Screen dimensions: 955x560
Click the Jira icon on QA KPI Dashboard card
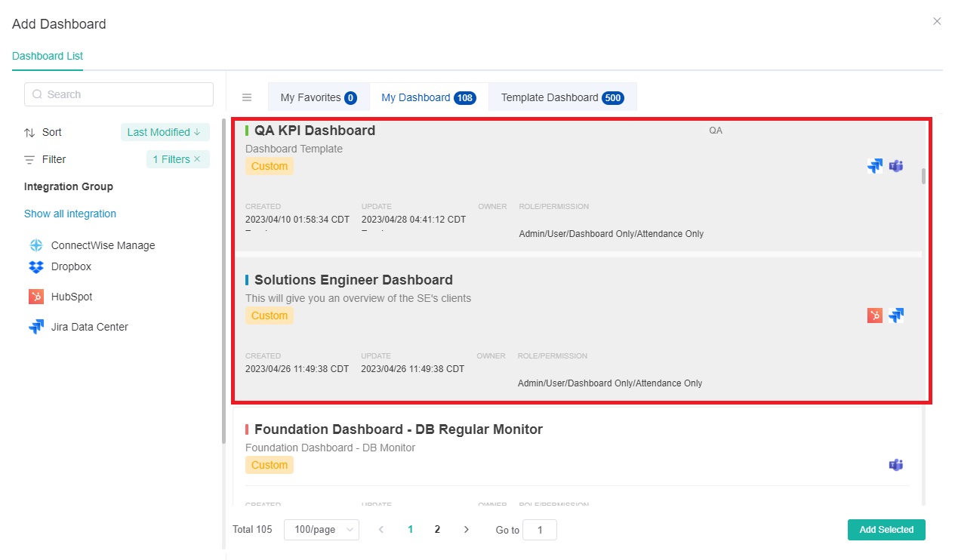tap(874, 165)
